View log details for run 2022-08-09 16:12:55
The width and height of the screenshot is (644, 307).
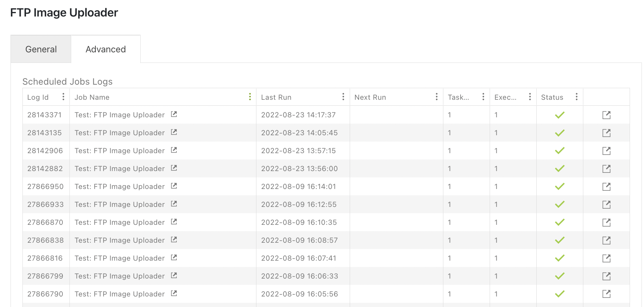(606, 204)
